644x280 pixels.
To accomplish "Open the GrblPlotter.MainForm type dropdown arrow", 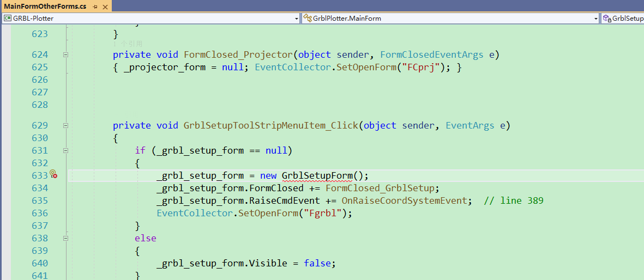I will click(x=596, y=19).
